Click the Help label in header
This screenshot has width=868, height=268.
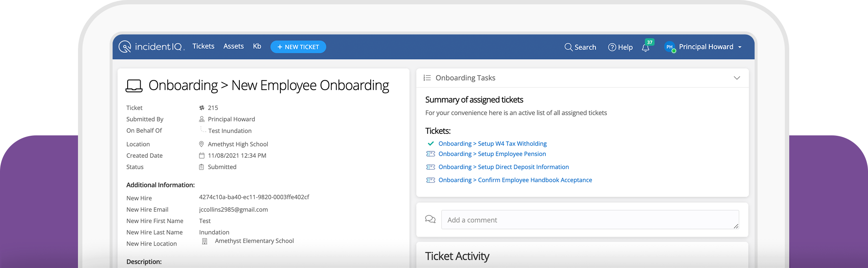[x=625, y=47]
